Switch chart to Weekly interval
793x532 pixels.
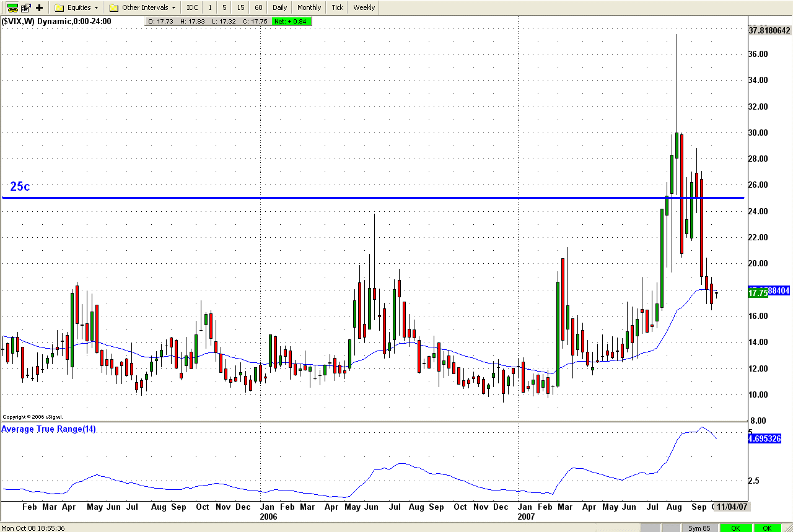point(364,7)
